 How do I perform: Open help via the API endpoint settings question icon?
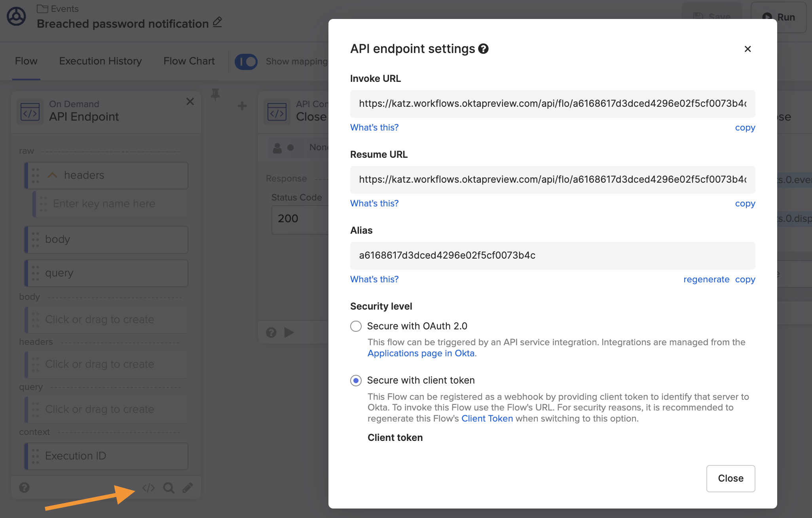[x=484, y=49]
